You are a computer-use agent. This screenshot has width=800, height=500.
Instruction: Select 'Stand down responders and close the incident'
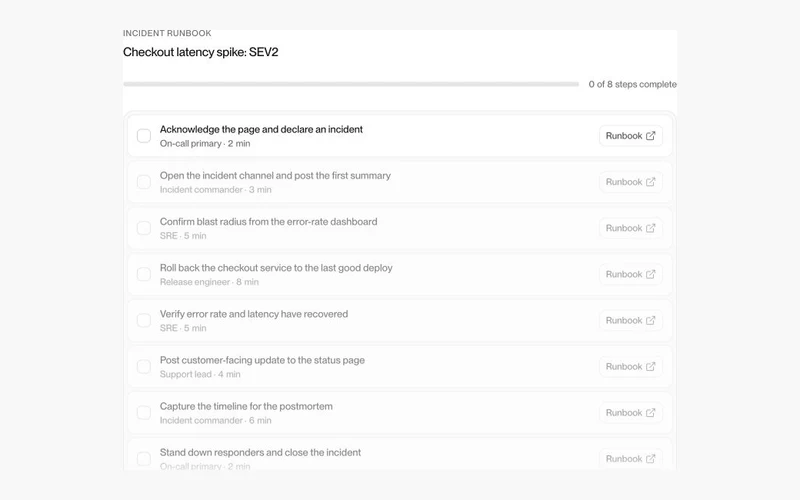[260, 453]
